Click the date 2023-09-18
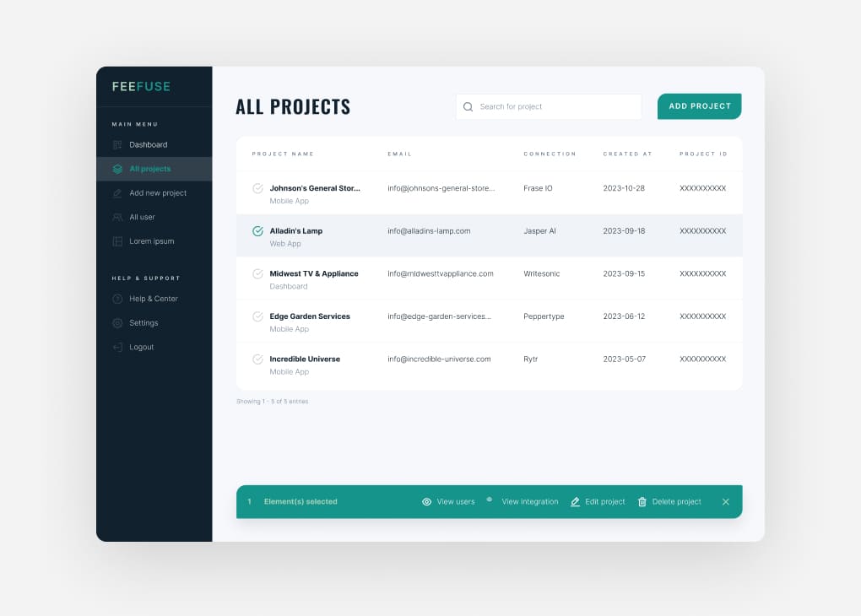Image resolution: width=861 pixels, height=616 pixels. 624,231
